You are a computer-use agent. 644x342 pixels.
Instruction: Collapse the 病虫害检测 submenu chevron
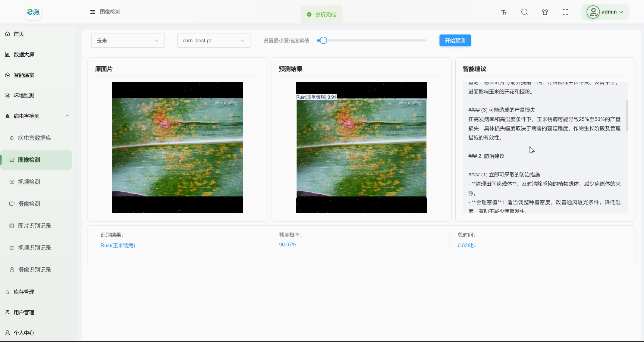tap(67, 116)
